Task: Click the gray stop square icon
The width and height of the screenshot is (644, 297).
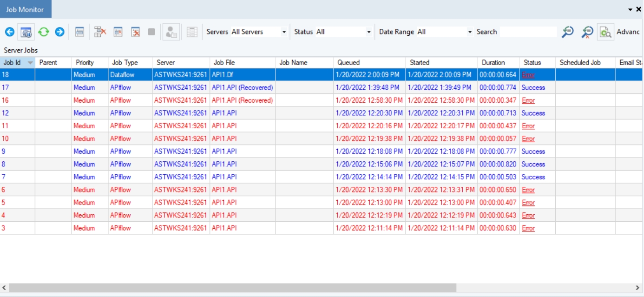Action: (x=151, y=32)
